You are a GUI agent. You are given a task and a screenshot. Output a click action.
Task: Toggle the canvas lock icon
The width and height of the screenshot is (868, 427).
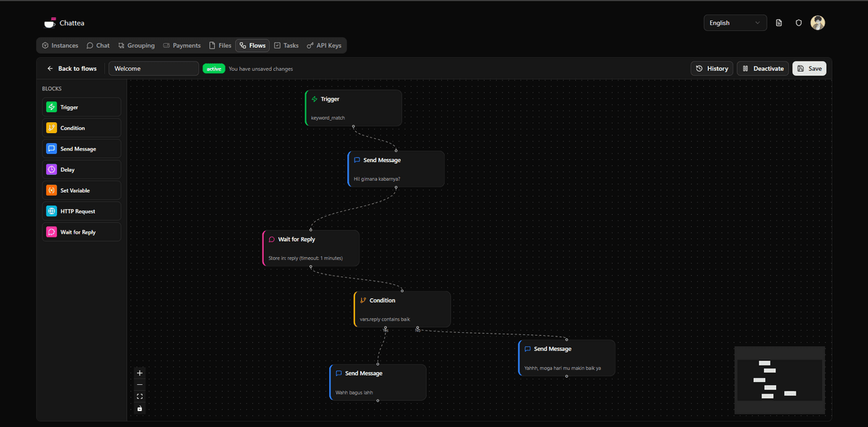pos(140,408)
